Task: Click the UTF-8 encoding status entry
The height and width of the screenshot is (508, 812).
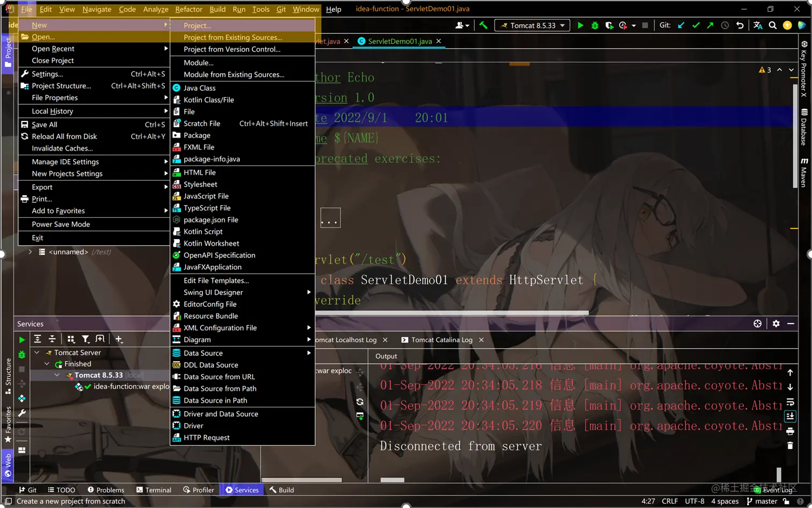Action: point(694,501)
